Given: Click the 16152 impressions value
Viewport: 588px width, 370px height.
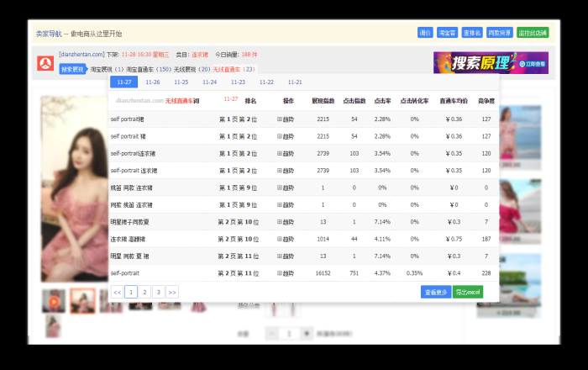Looking at the screenshot, I should pyautogui.click(x=323, y=273).
